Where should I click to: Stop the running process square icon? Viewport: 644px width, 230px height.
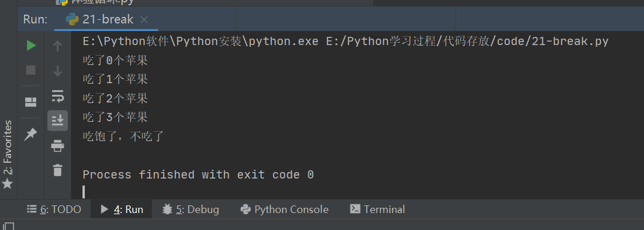[31, 70]
